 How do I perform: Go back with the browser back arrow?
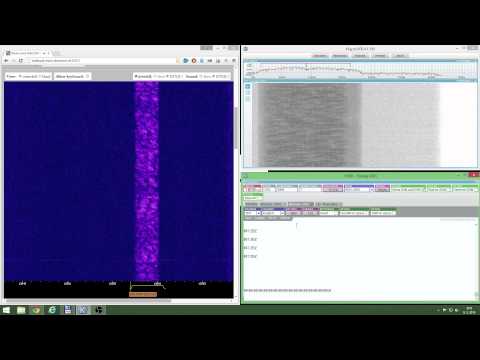pyautogui.click(x=6, y=61)
